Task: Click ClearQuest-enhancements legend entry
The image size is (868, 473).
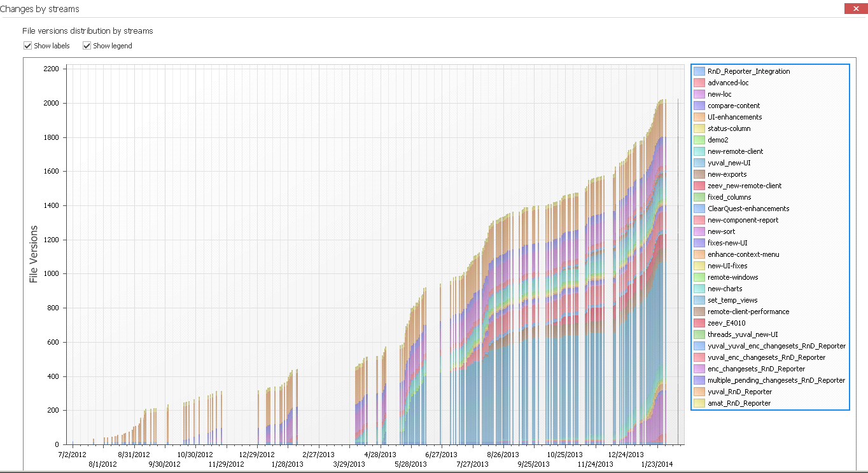Action: pyautogui.click(x=748, y=209)
